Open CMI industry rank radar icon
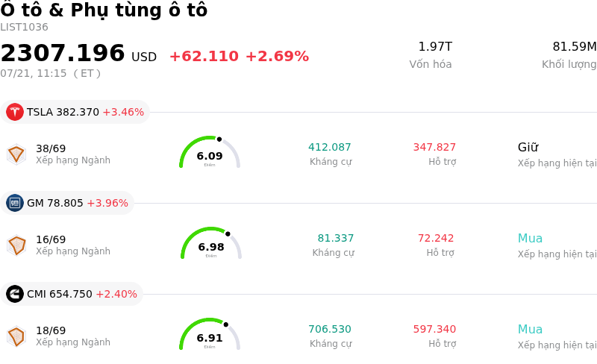This screenshot has height=364, width=597. (16, 336)
